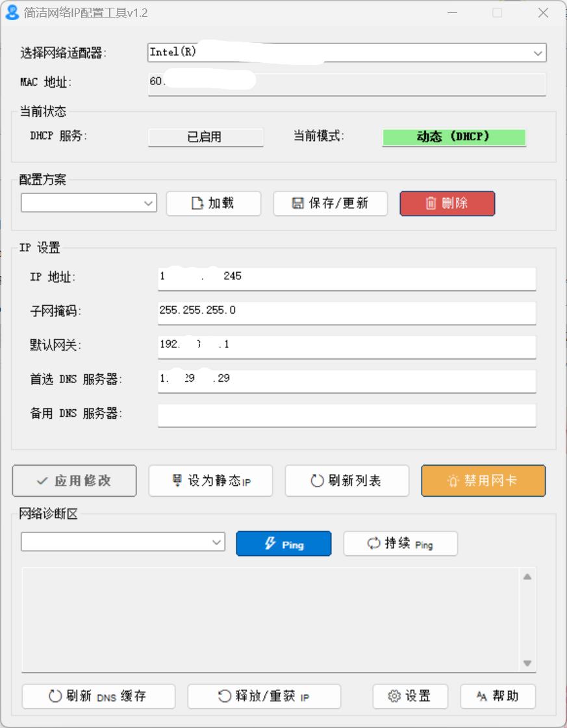Select the 动态 (DHCP) mode label
The image size is (567, 728).
453,137
